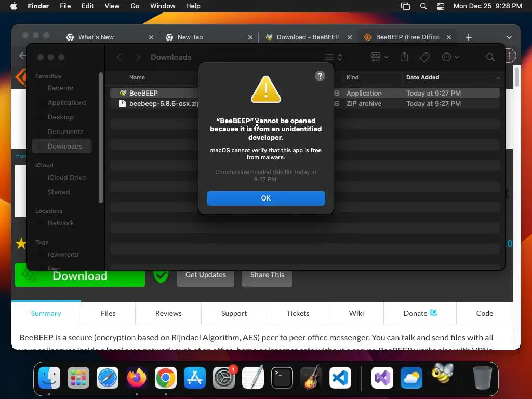Open the Donate tab on the project page
This screenshot has height=399, width=532.
pos(420,313)
